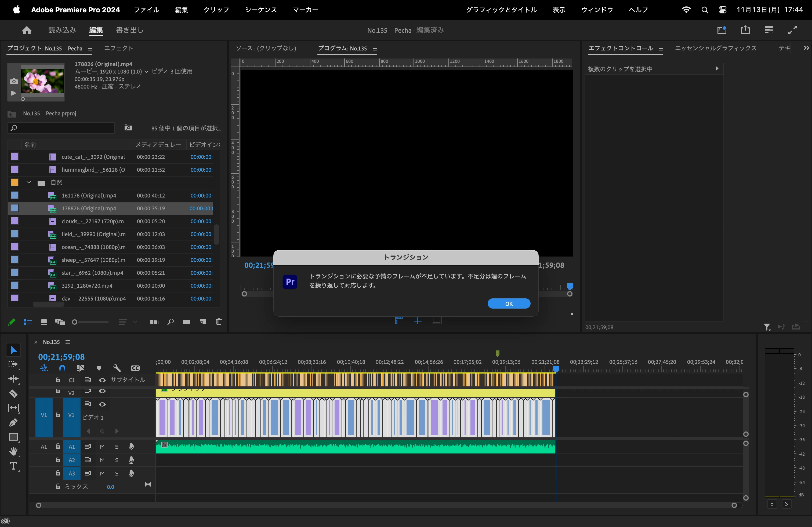Open Timeline wrench display settings

[x=117, y=368]
